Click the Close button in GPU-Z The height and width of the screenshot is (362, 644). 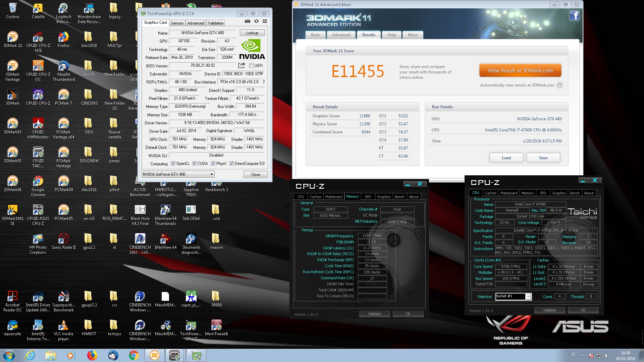(x=256, y=175)
